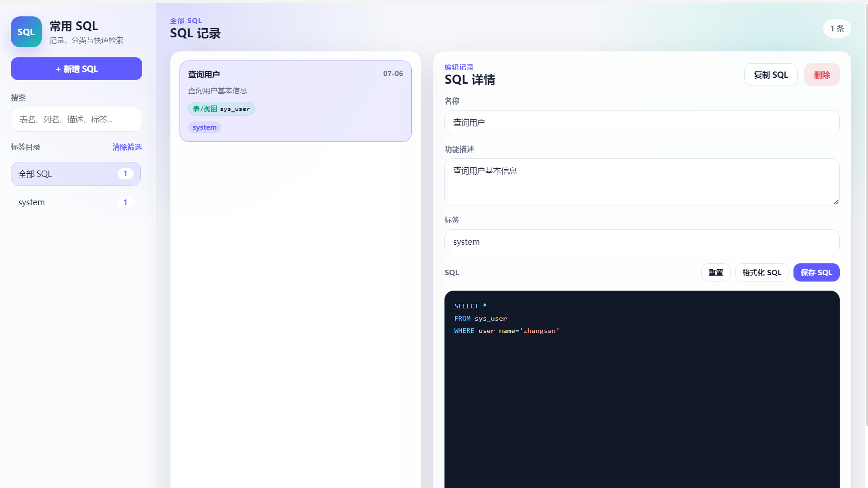Screen dimensions: 868x488
Task: Copy the SQL with 复制 SQL button
Action: point(771,75)
